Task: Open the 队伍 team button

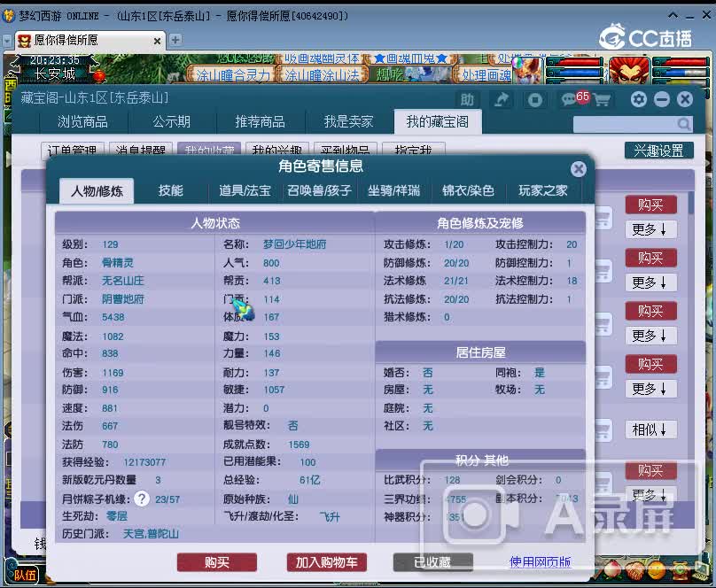Action: 25,575
